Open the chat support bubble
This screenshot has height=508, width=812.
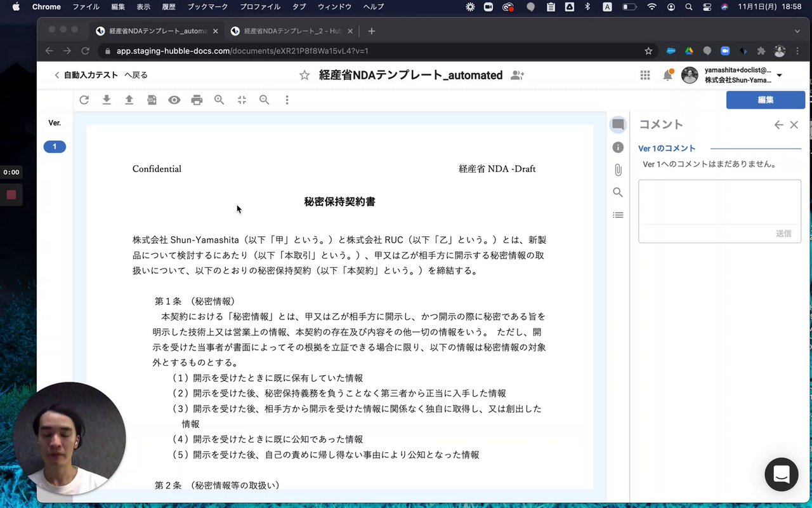point(782,474)
